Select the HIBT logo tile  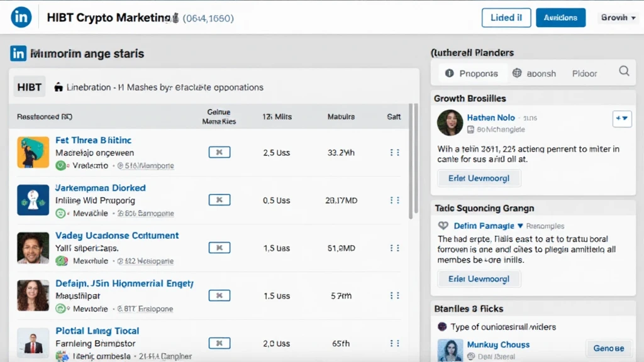coord(29,87)
